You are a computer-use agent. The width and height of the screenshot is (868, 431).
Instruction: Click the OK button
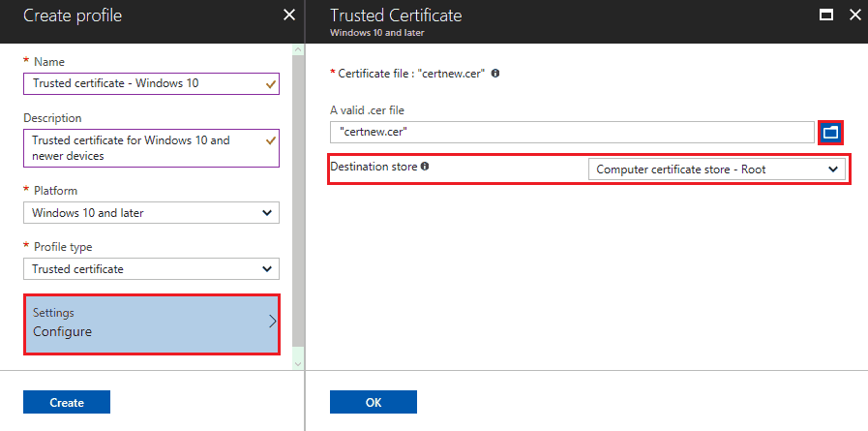[x=374, y=402]
